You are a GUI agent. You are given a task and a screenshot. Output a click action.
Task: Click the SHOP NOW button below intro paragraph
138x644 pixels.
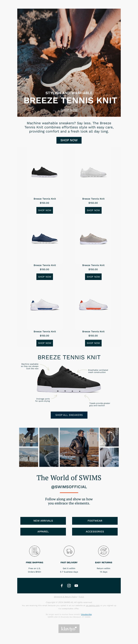pos(69,140)
